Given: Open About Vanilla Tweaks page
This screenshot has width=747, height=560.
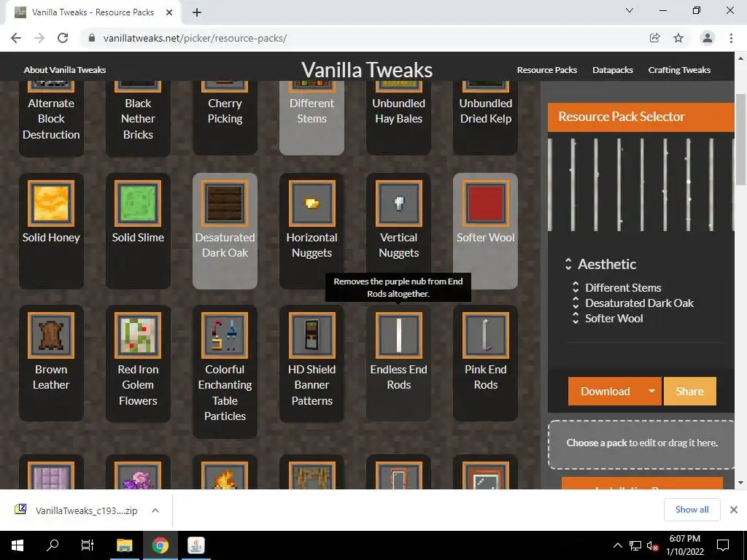Looking at the screenshot, I should (65, 69).
